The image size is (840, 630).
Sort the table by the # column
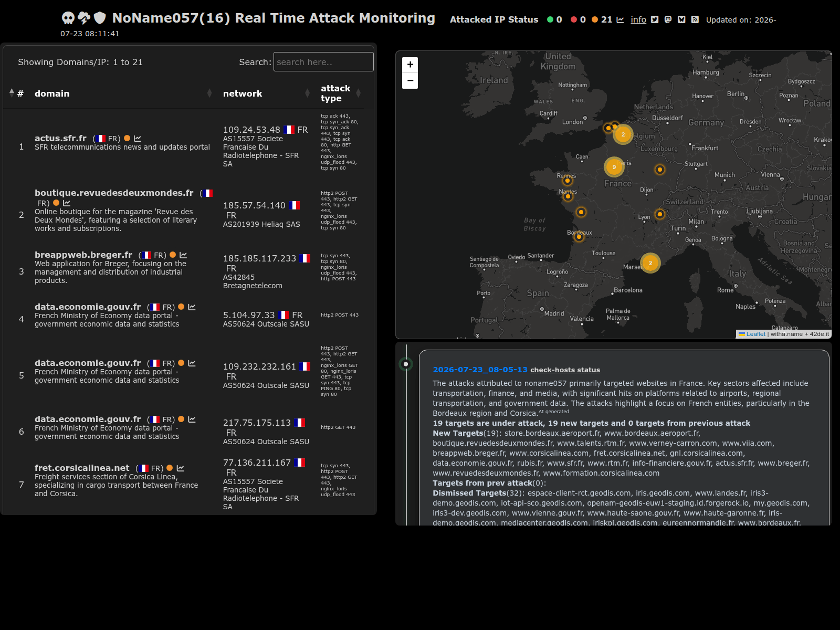pyautogui.click(x=16, y=93)
